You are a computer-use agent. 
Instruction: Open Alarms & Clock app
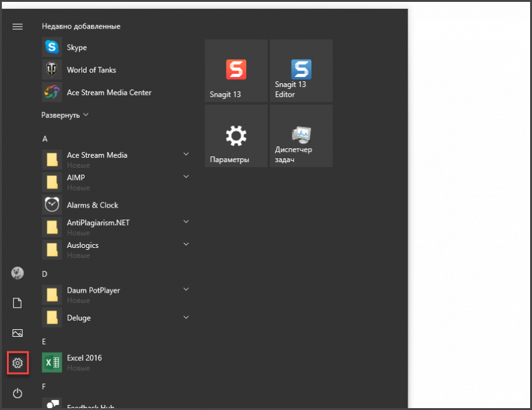click(92, 205)
